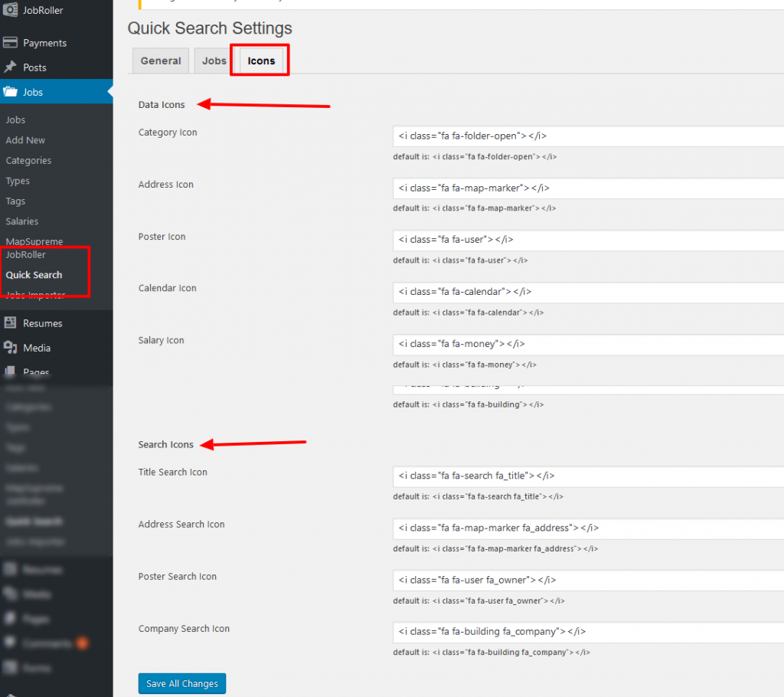Edit the Calendar Icon input field

click(x=588, y=292)
